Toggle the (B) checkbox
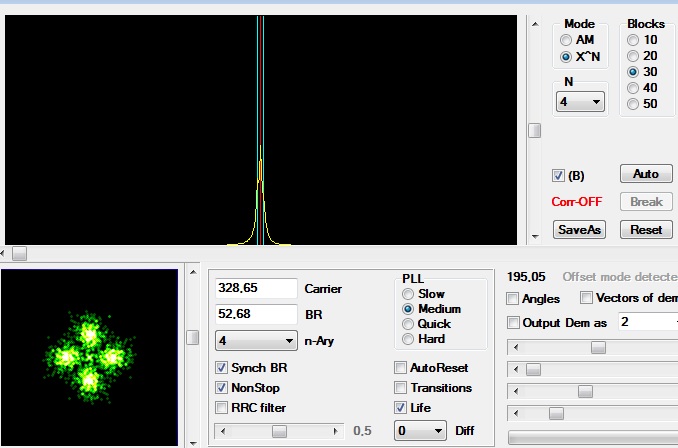Viewport: 678px width, 448px height. 558,176
